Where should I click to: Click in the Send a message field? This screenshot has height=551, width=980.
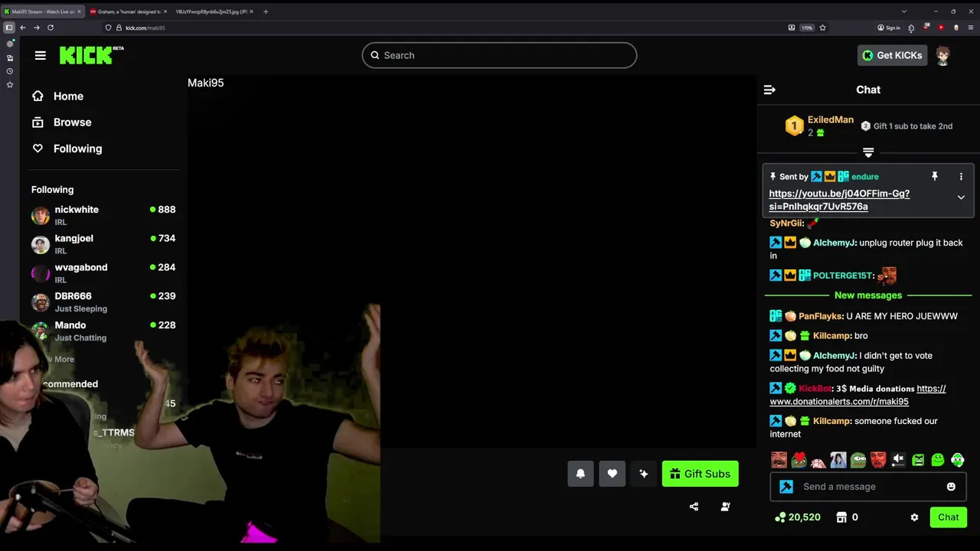[868, 487]
